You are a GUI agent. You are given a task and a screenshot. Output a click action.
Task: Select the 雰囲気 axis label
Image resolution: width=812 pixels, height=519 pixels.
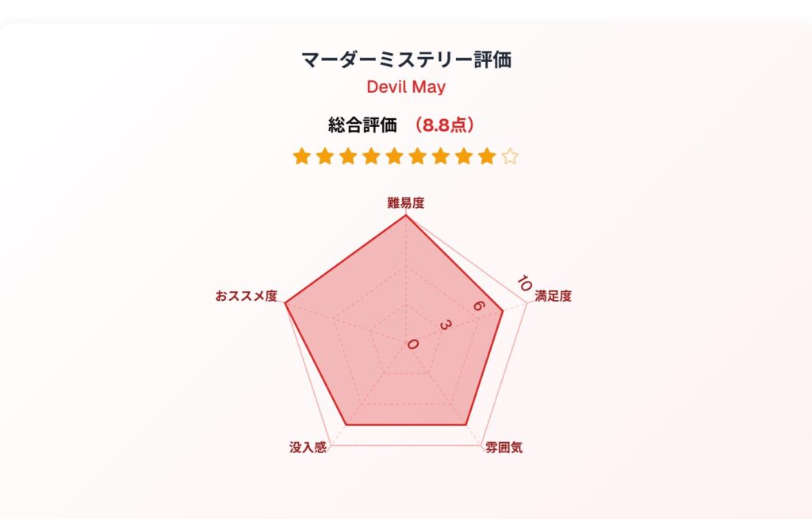[x=504, y=448]
